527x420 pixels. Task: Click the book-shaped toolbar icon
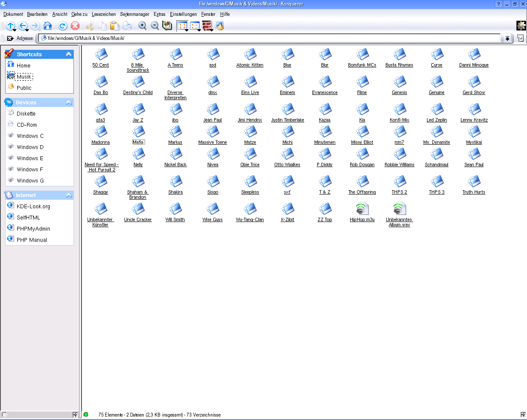[x=167, y=26]
